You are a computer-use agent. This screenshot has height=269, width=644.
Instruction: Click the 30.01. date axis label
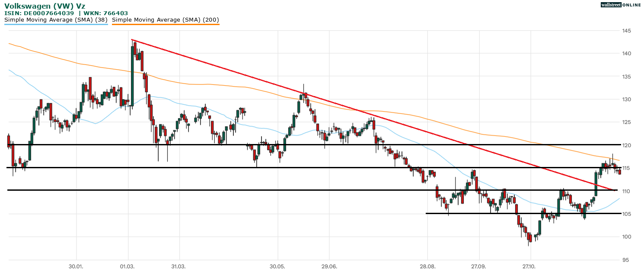pyautogui.click(x=76, y=266)
